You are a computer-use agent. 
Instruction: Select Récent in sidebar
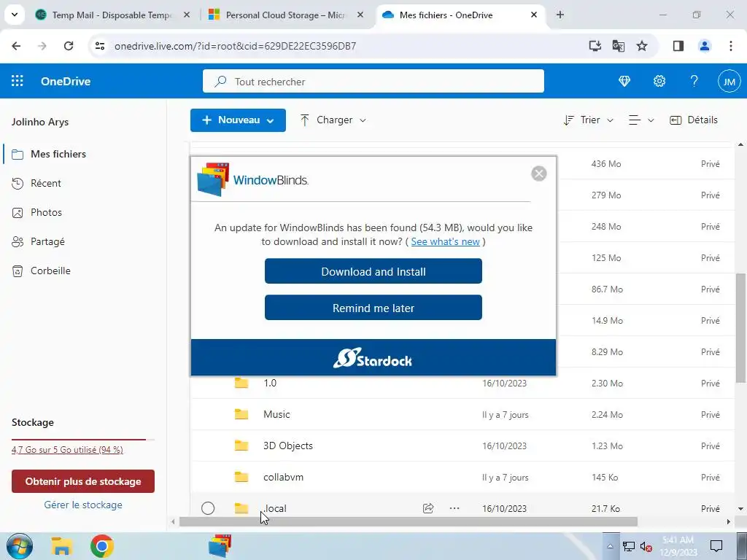tap(46, 183)
